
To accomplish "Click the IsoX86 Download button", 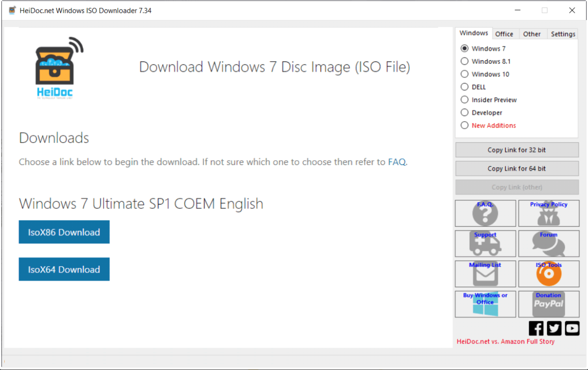I will tap(64, 232).
